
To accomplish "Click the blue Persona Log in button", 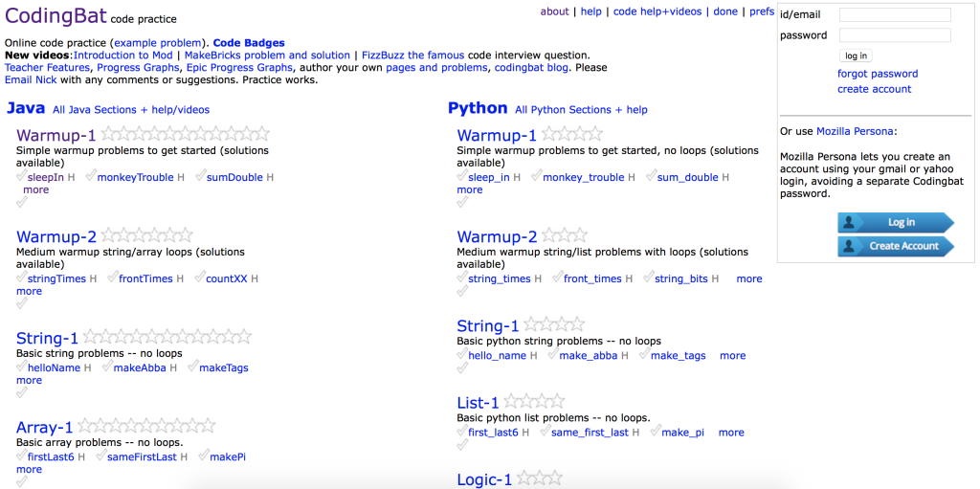I will click(x=896, y=223).
